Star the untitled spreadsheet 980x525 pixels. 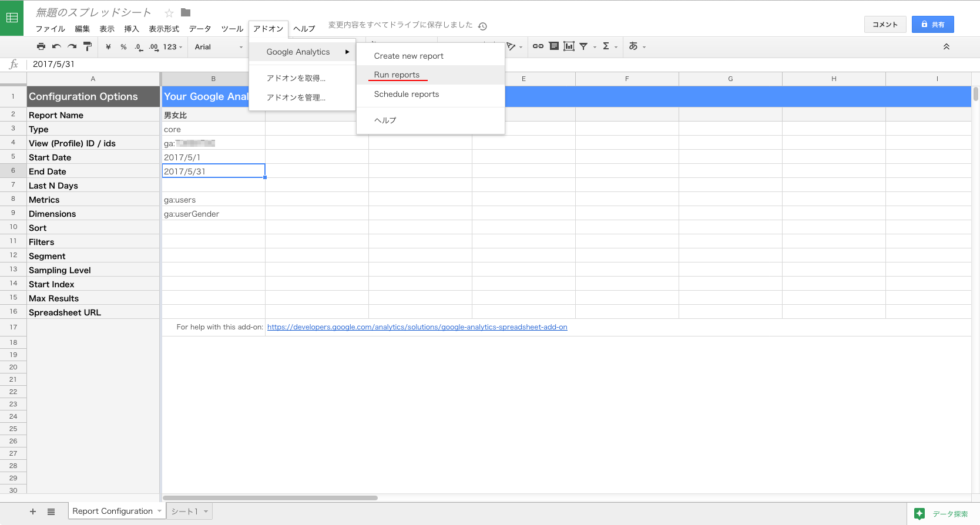point(169,12)
